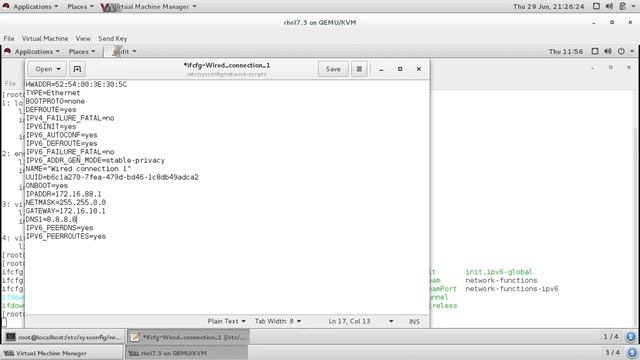
Task: Open the Ln 17, Col 13 position dropdown
Action: point(361,321)
